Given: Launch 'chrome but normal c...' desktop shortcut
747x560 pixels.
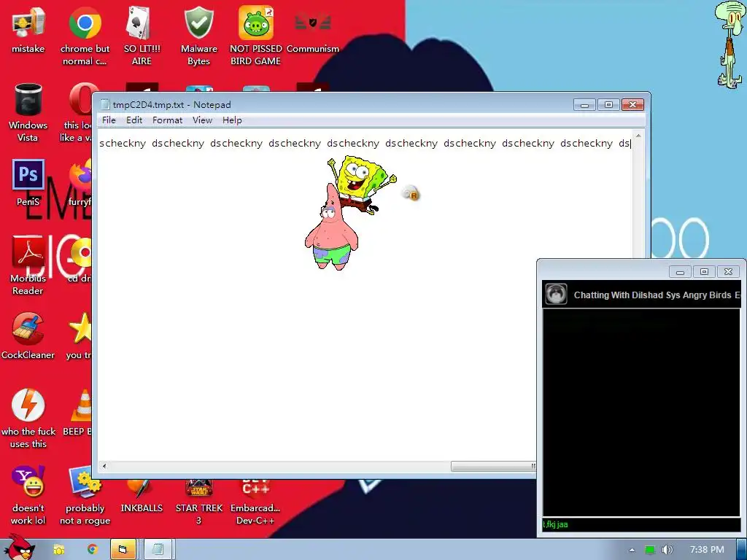Looking at the screenshot, I should point(85,36).
